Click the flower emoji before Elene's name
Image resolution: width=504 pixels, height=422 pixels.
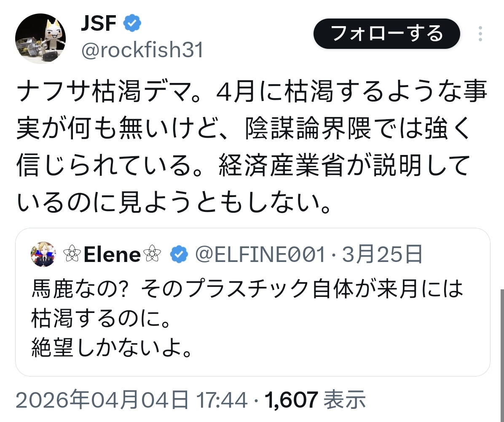72,254
